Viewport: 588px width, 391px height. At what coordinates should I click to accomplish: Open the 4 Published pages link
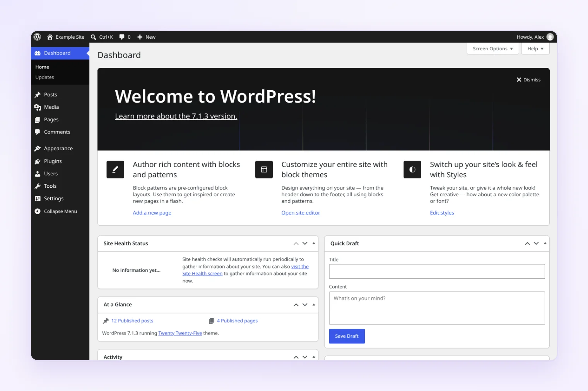(237, 321)
